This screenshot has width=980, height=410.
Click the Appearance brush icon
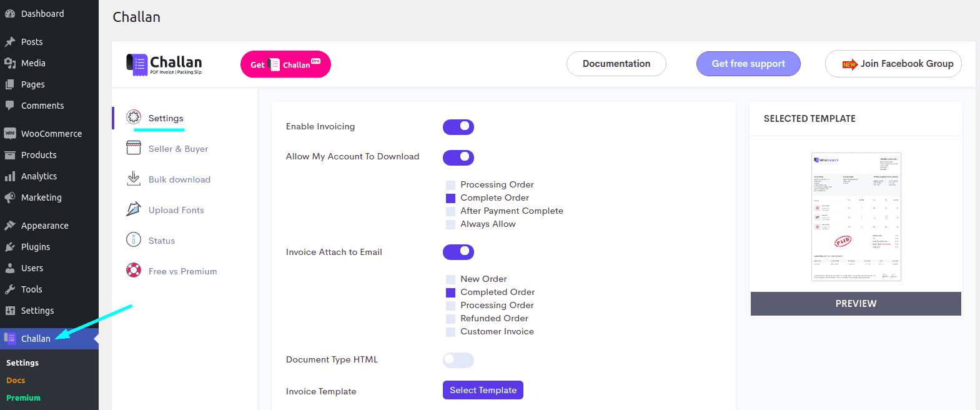[10, 226]
